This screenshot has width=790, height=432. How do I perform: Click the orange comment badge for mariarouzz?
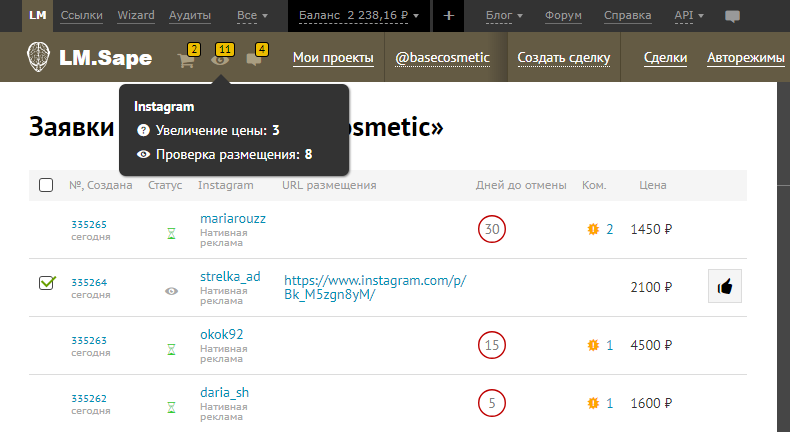[593, 229]
